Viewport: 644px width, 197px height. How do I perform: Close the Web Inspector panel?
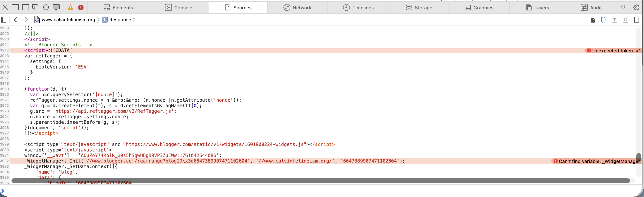[x=5, y=7]
